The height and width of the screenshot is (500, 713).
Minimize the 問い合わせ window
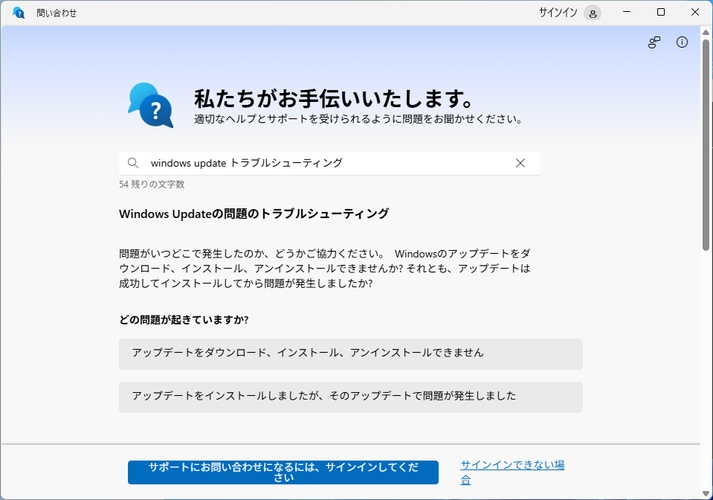coord(627,12)
